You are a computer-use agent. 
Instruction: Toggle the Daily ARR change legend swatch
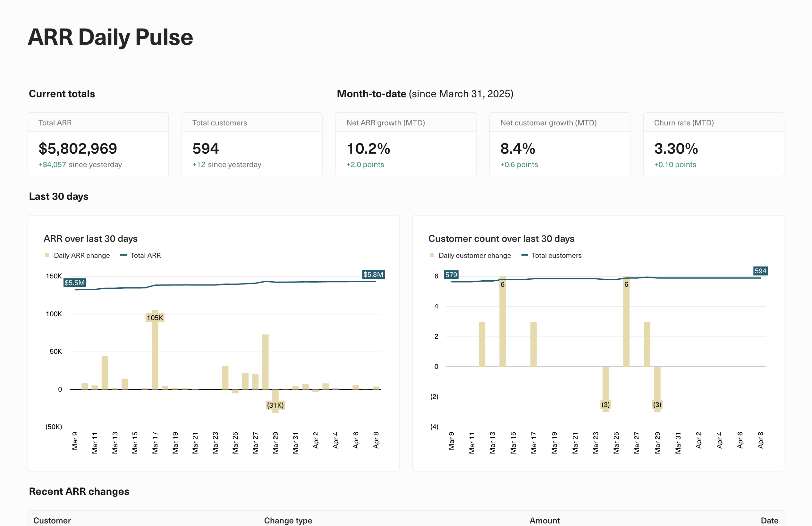47,255
